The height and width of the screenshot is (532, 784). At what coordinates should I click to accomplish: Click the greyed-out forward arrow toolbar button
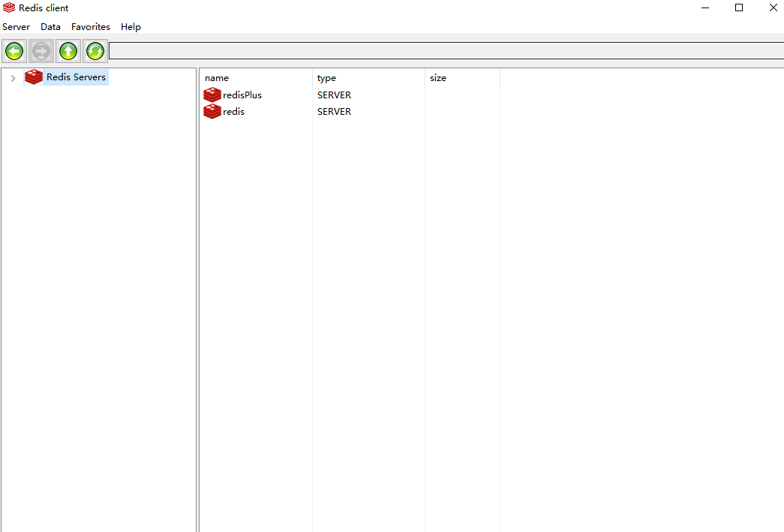coord(41,51)
